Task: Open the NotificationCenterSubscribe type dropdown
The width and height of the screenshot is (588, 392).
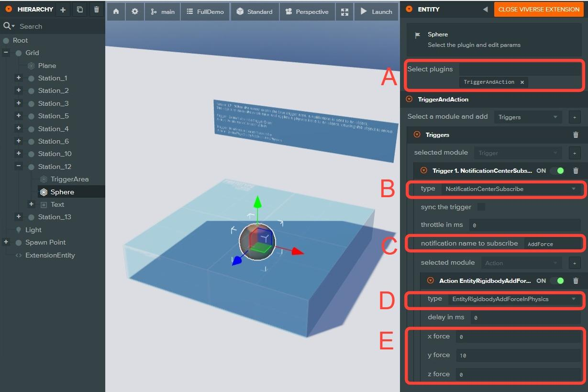Action: [510, 189]
